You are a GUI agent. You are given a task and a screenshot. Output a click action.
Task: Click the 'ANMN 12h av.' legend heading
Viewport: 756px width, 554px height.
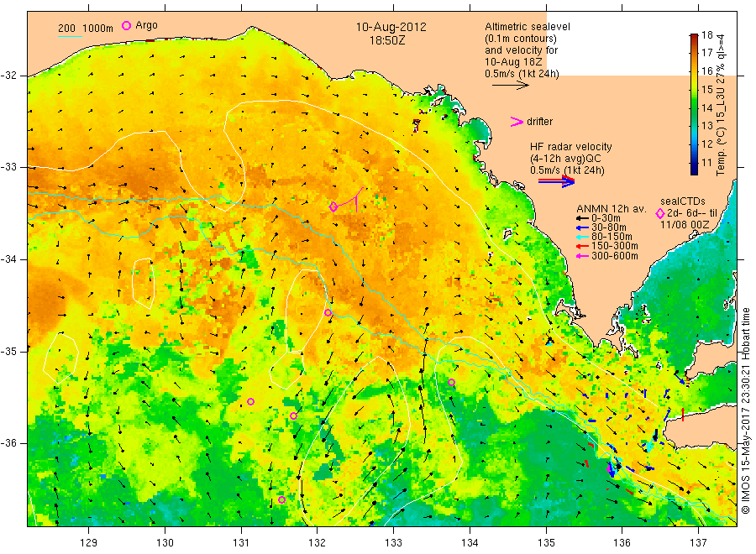611,209
